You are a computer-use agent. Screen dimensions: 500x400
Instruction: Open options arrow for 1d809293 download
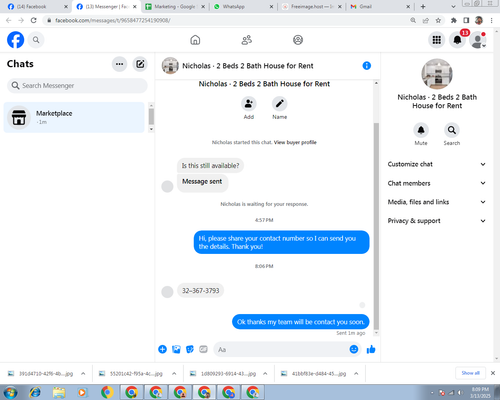coord(265,374)
